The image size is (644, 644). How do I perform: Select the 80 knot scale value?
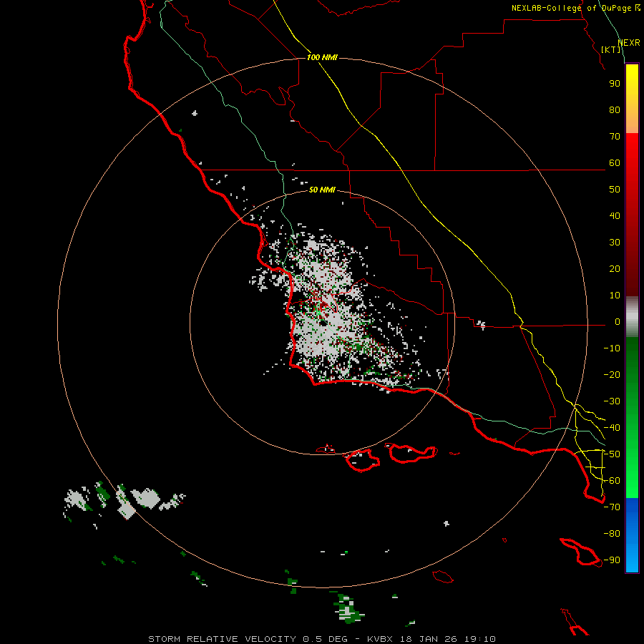click(x=615, y=110)
